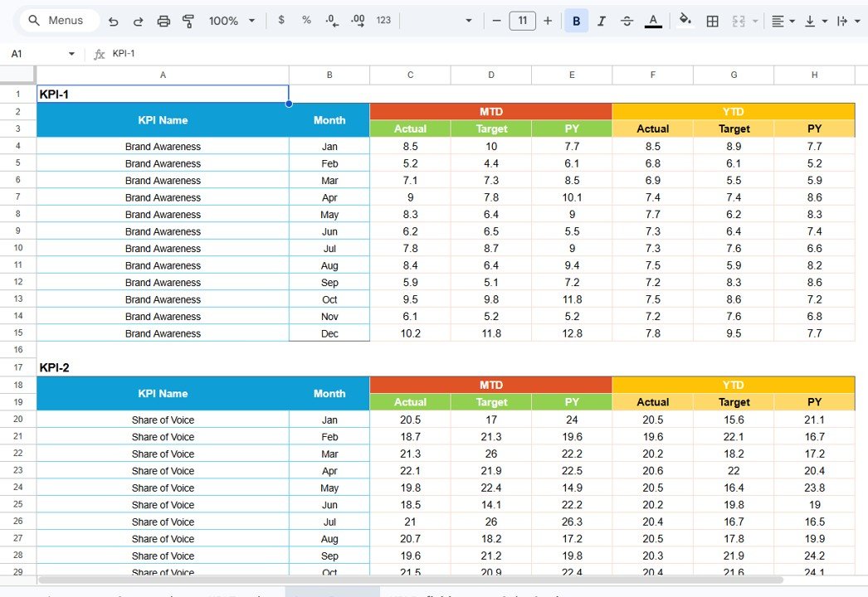This screenshot has height=597, width=868.
Task: Click the Dec month cell in KPI-1
Action: click(329, 333)
